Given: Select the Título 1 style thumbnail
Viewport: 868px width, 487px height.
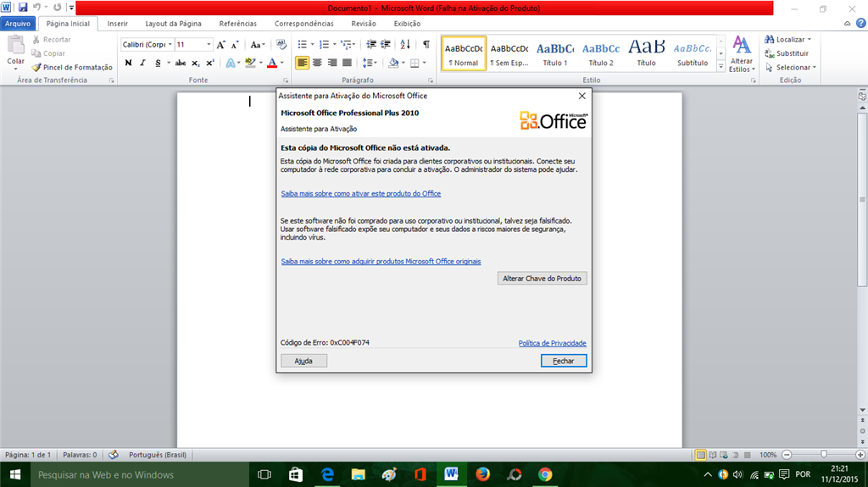Looking at the screenshot, I should (x=554, y=53).
